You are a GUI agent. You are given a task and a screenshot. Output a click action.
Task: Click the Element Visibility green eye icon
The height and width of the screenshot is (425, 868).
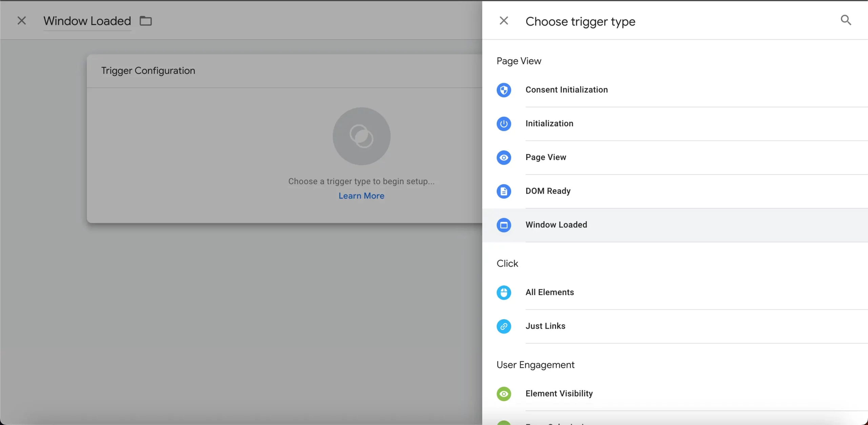504,394
